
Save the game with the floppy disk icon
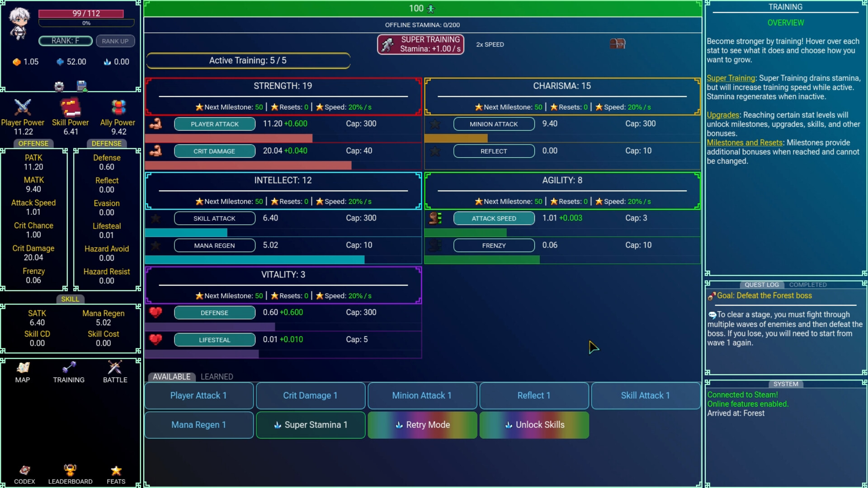pos(82,85)
